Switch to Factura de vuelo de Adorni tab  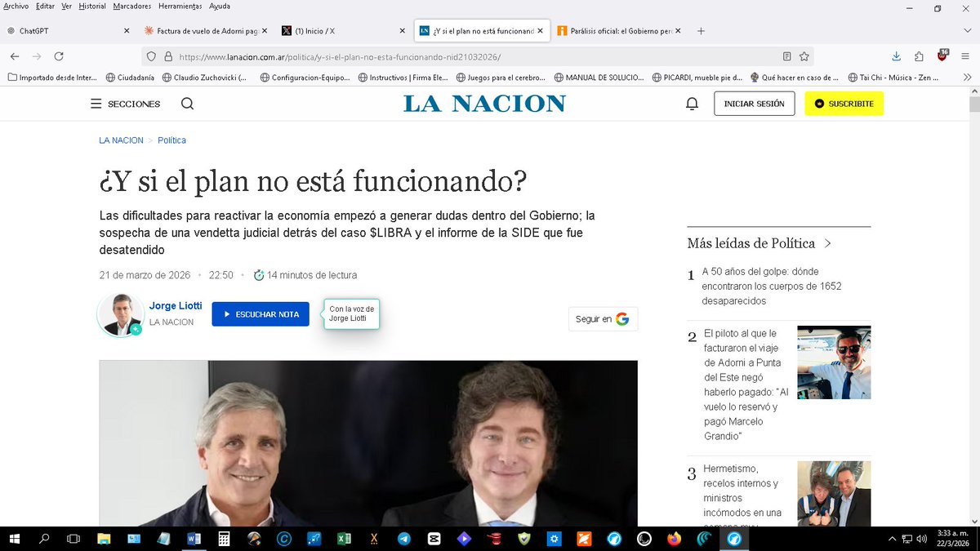tap(204, 31)
